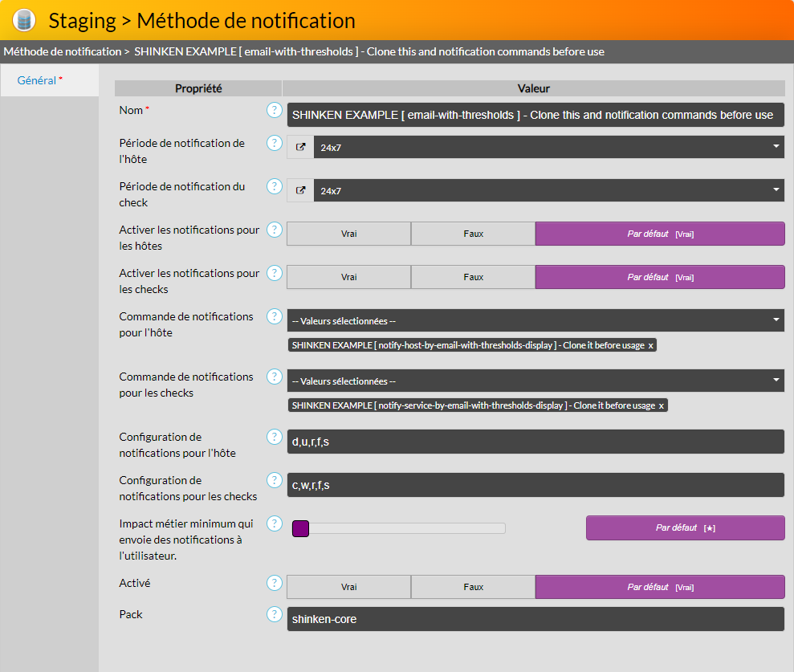Click the Nom text input field
794x672 pixels.
pyautogui.click(x=535, y=115)
